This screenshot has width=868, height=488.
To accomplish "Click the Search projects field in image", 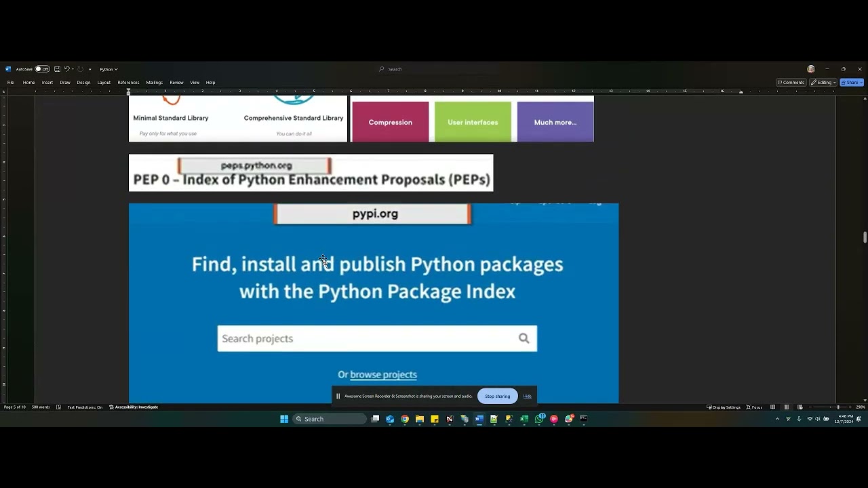I will [x=377, y=338].
